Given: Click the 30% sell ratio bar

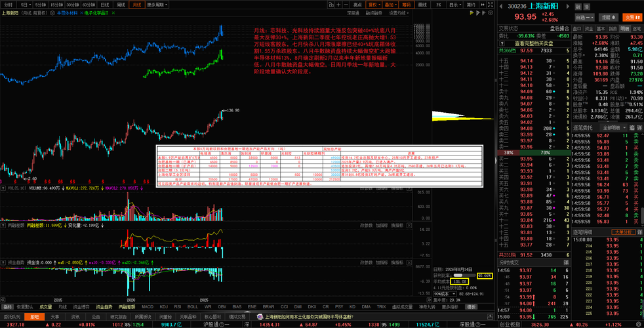Looking at the screenshot, I should point(508,152).
